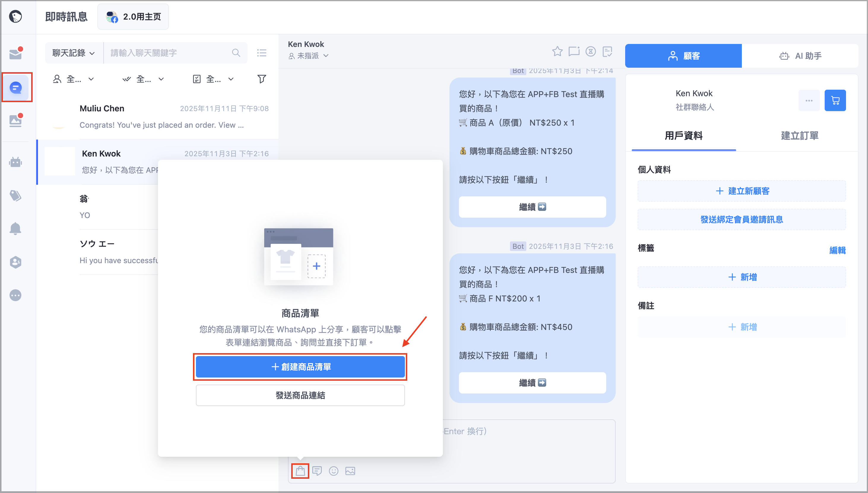This screenshot has height=493, width=868.
Task: Click the 發送商品連結 button
Action: click(300, 395)
